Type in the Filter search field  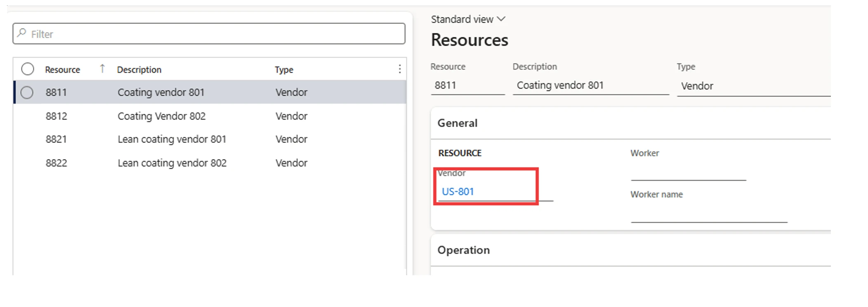point(215,34)
